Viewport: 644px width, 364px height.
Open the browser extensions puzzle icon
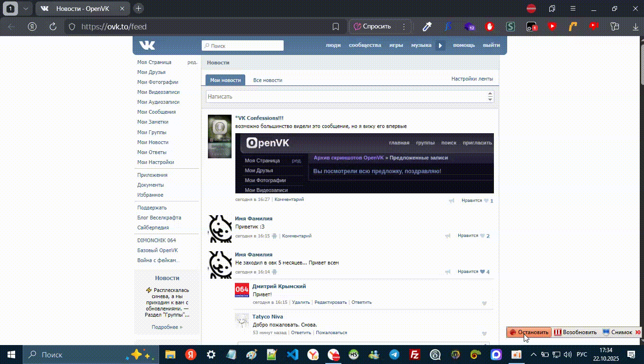tap(615, 27)
